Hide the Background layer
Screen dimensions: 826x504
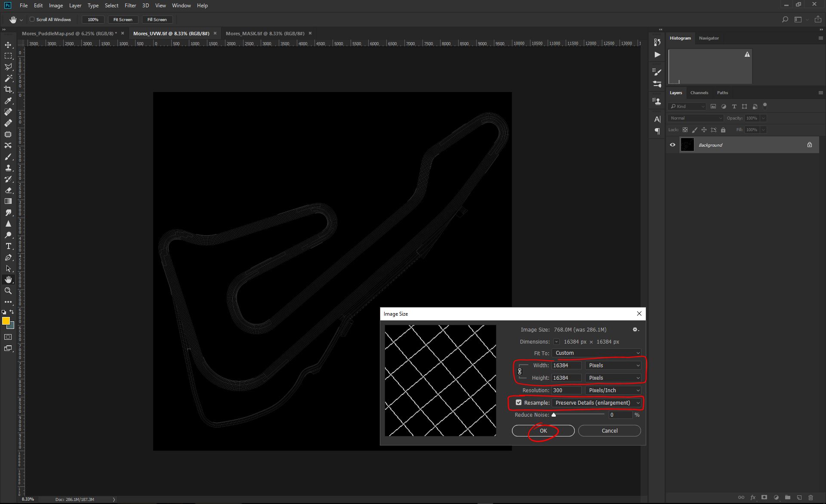[x=672, y=145]
